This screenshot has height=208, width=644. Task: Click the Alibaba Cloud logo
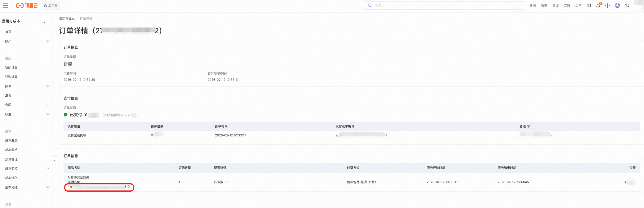[27, 5]
